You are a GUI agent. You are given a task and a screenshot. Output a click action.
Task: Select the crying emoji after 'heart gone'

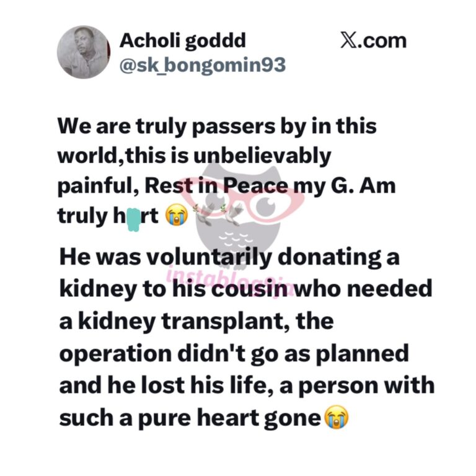point(337,418)
